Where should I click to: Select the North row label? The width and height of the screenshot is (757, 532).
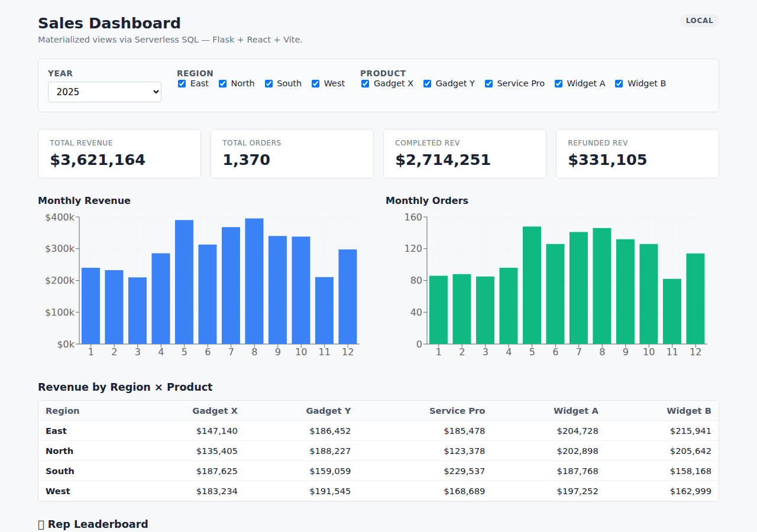click(x=59, y=451)
